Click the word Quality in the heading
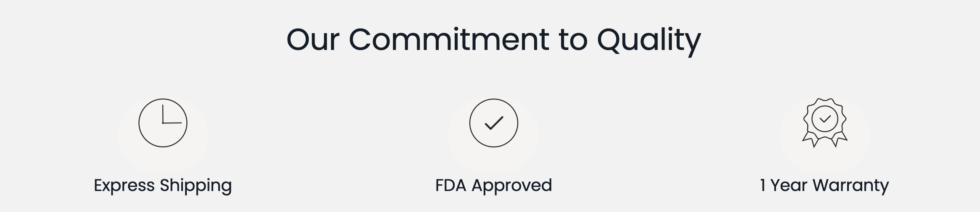 tap(649, 41)
